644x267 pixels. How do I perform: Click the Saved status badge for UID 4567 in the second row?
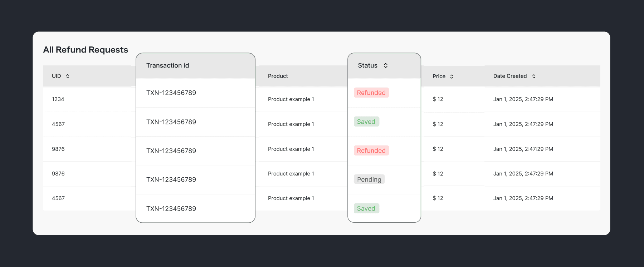[x=366, y=122]
